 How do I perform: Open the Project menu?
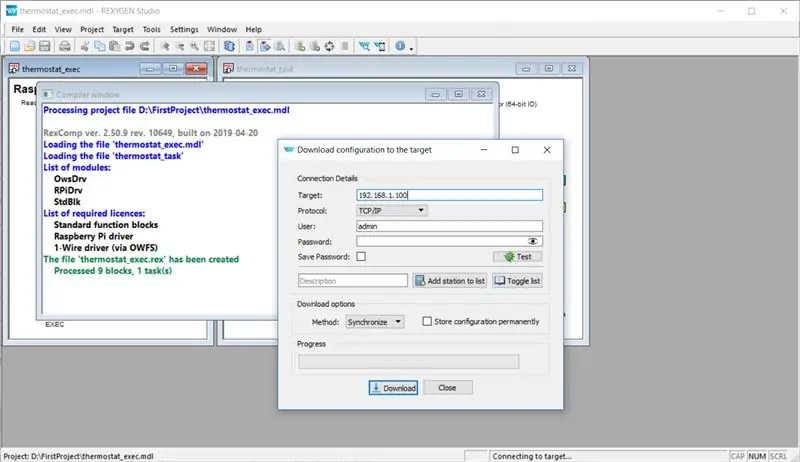pyautogui.click(x=92, y=30)
